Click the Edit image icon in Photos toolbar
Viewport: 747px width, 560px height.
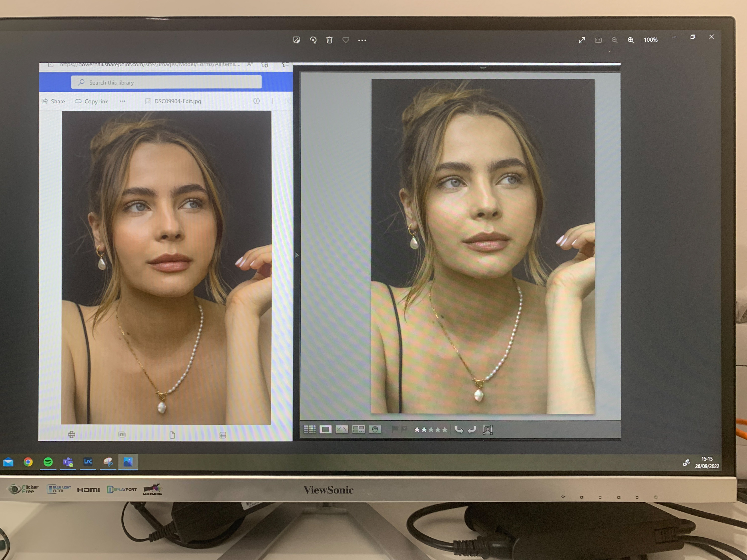click(297, 40)
